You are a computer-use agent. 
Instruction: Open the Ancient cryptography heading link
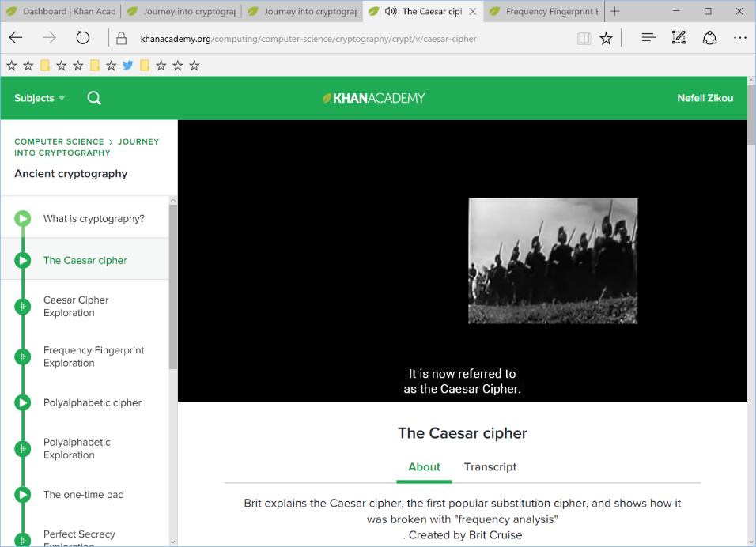[x=71, y=173]
